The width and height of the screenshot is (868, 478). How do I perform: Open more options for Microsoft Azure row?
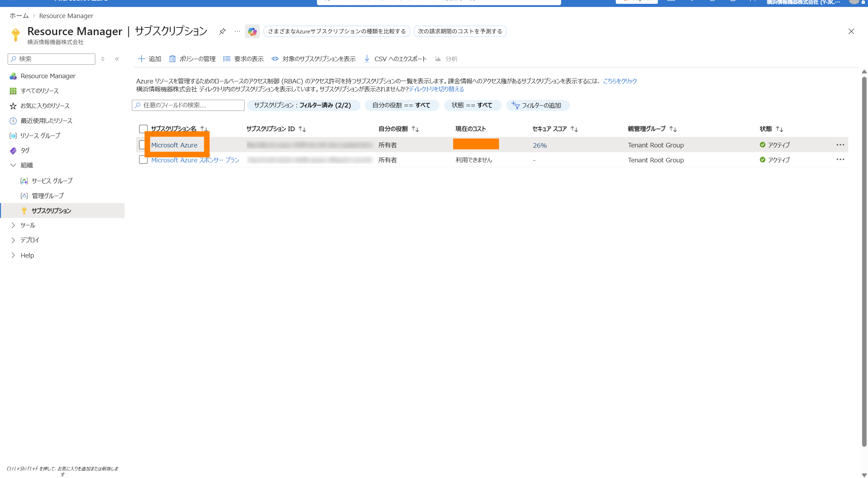[x=840, y=145]
